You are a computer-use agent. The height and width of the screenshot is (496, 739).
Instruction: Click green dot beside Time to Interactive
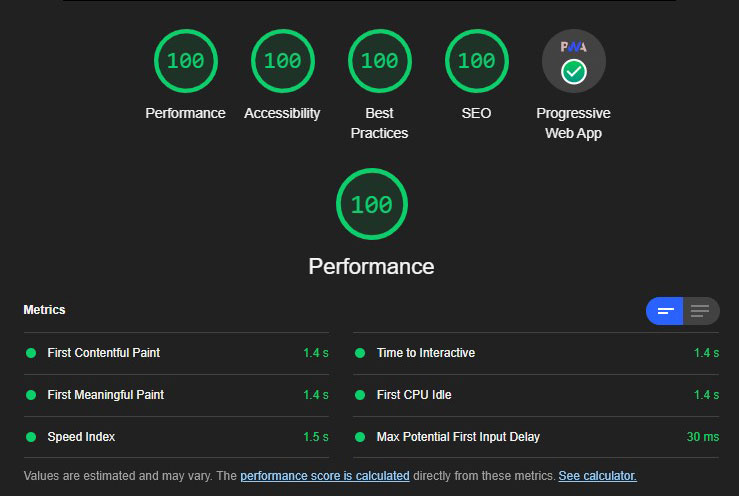pos(360,353)
